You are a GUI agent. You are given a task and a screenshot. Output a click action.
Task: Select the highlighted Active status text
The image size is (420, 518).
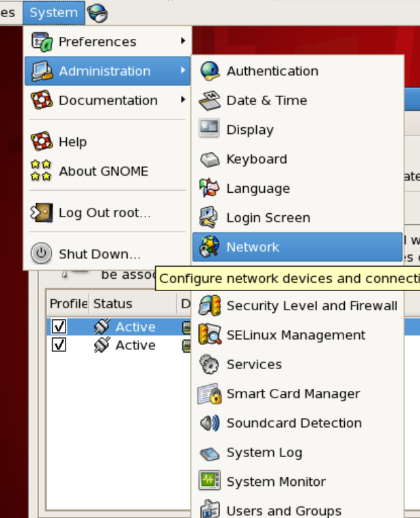(135, 327)
